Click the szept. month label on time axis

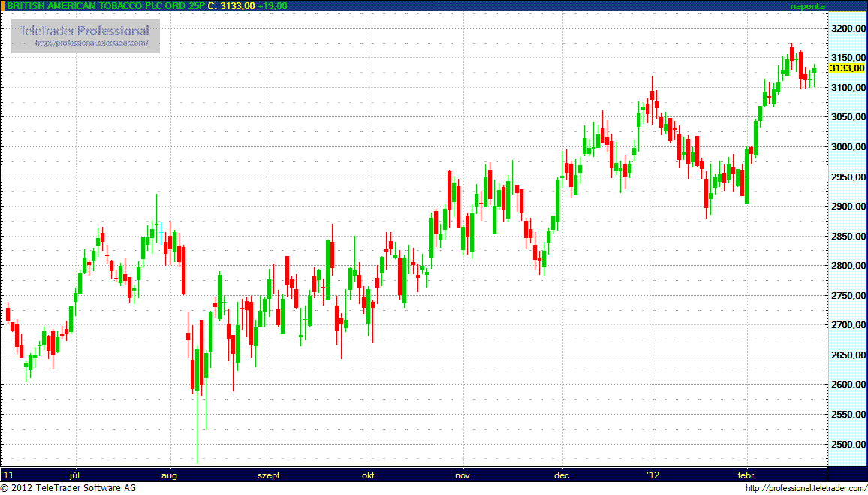click(270, 475)
